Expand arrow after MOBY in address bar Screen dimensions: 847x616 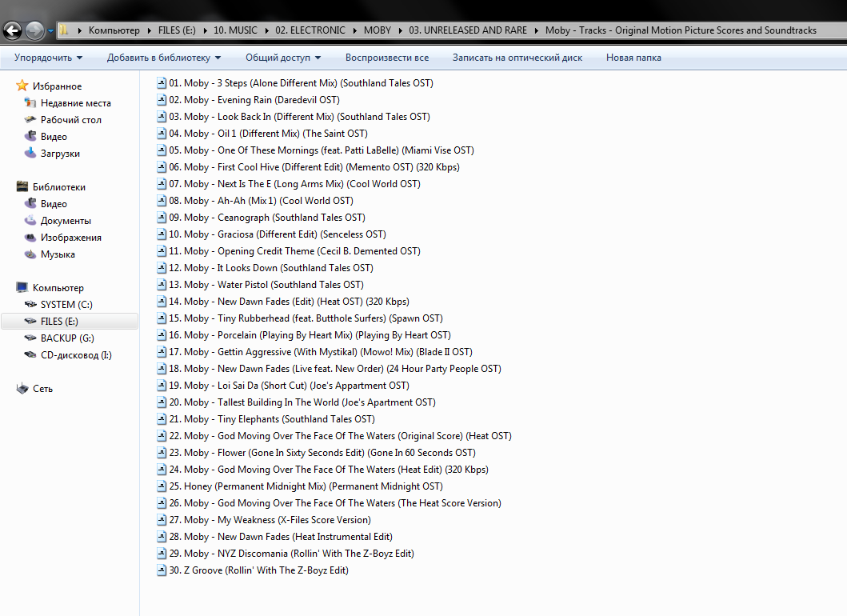click(x=400, y=30)
